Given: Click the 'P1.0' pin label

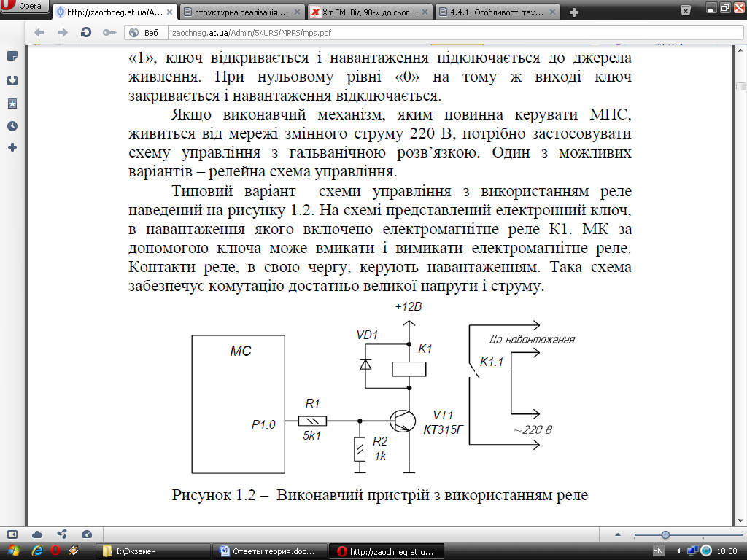Looking at the screenshot, I should [263, 424].
